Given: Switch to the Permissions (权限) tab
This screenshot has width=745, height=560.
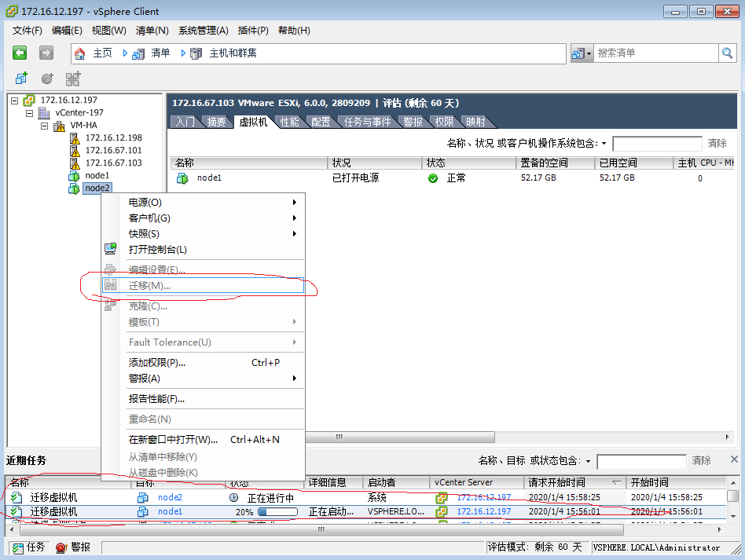Looking at the screenshot, I should [x=444, y=122].
